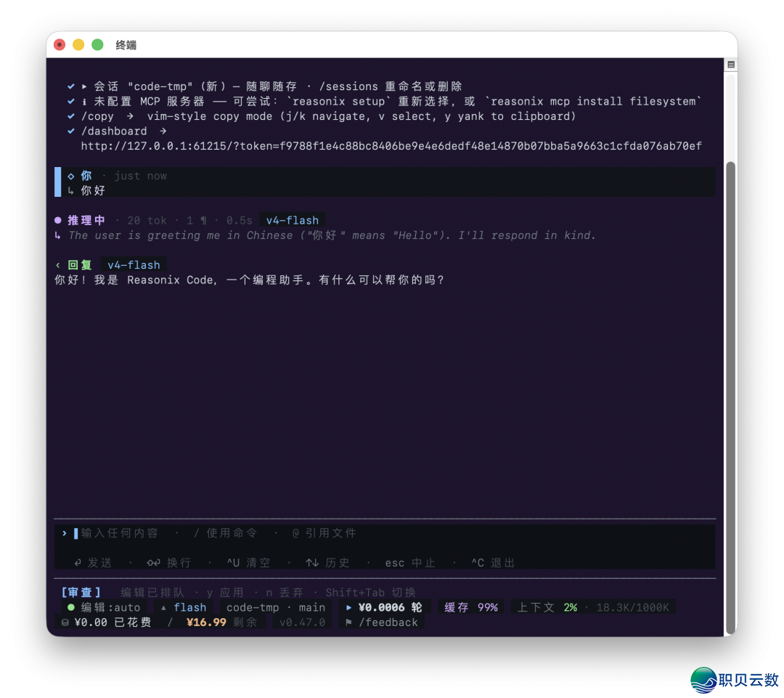This screenshot has height=698, width=784.
Task: Click the checkmark beside /dashboard
Action: 71,131
